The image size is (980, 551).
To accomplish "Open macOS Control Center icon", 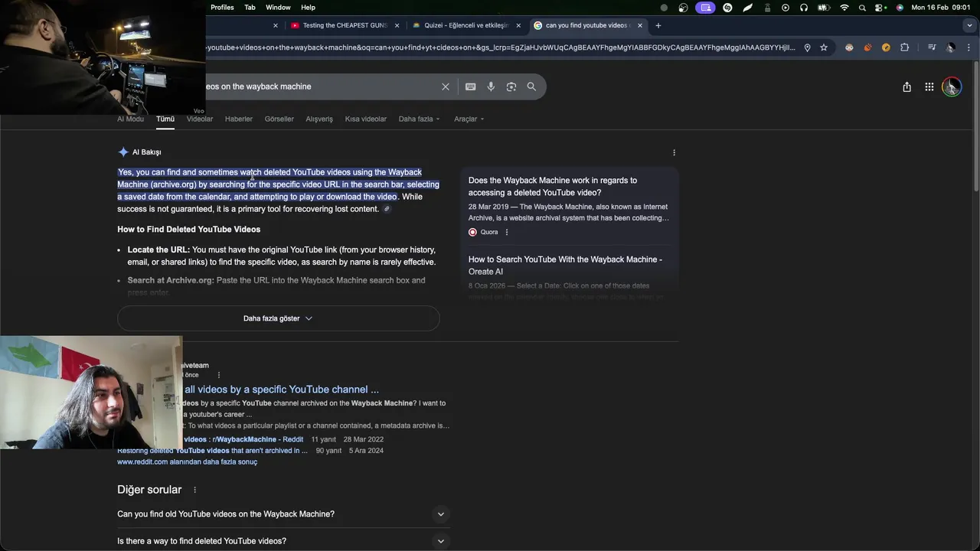I will coord(880,7).
